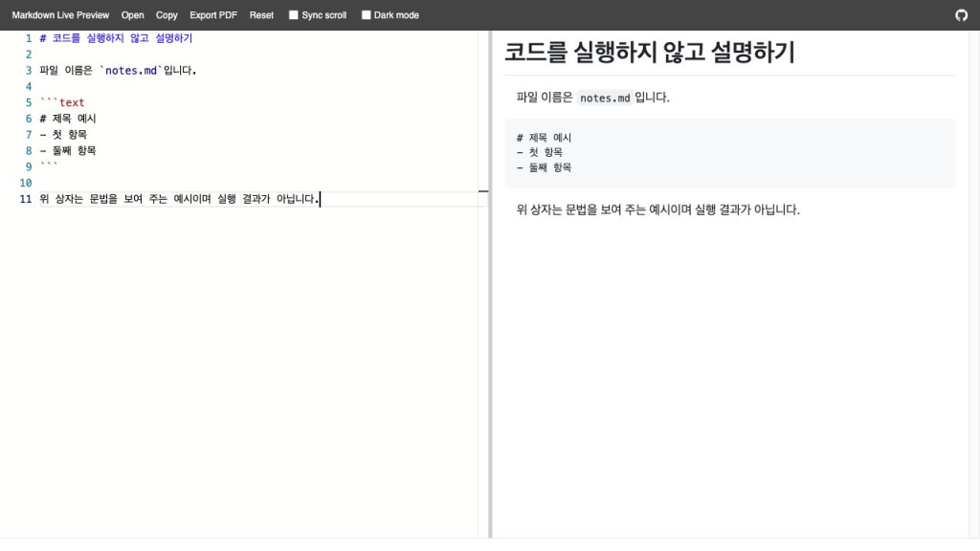
Task: Turn on the Dark mode checkbox
Action: (367, 15)
